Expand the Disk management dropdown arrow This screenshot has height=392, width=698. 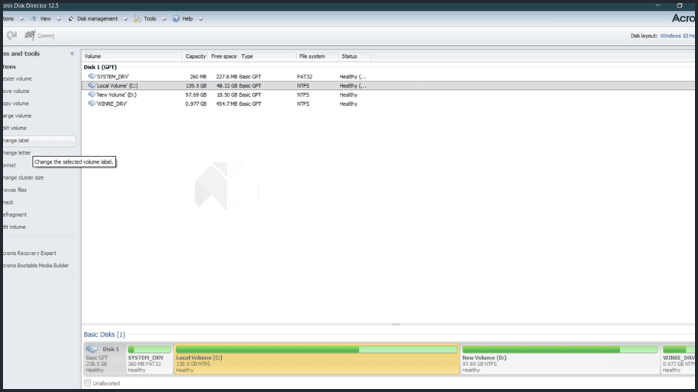pyautogui.click(x=125, y=19)
